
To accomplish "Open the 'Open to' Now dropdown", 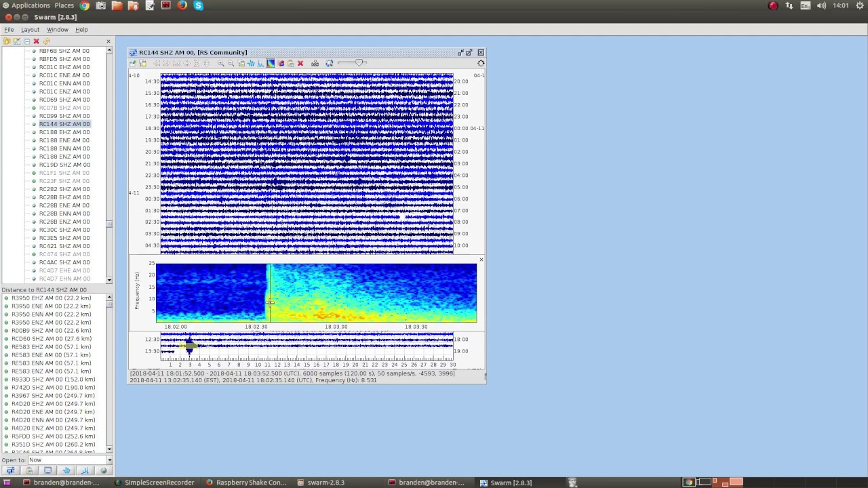I will tap(109, 460).
